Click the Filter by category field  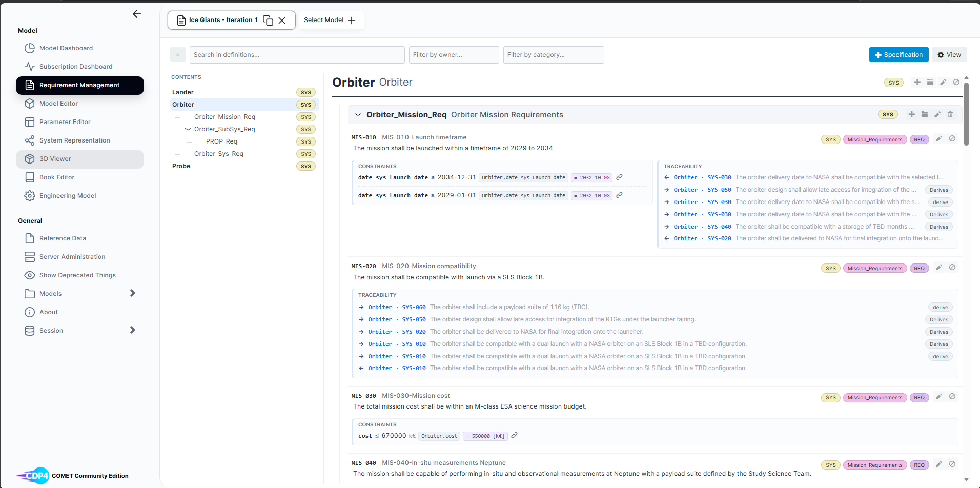tap(554, 55)
